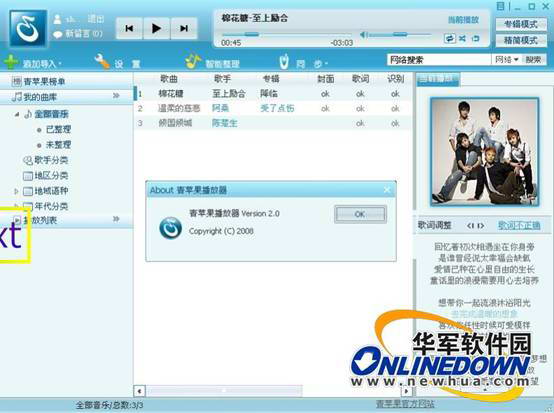Image resolution: width=554 pixels, height=413 pixels.
Task: Click OK in the About dialog
Action: pos(360,214)
